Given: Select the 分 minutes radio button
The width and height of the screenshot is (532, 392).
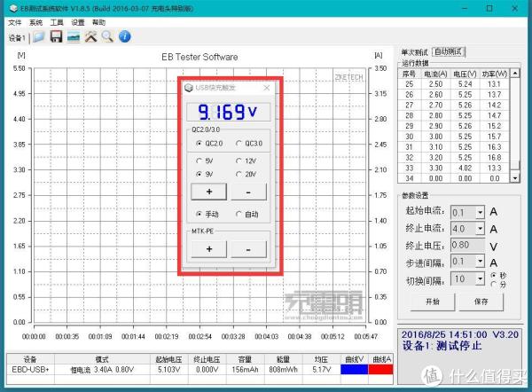Looking at the screenshot, I should click(494, 285).
